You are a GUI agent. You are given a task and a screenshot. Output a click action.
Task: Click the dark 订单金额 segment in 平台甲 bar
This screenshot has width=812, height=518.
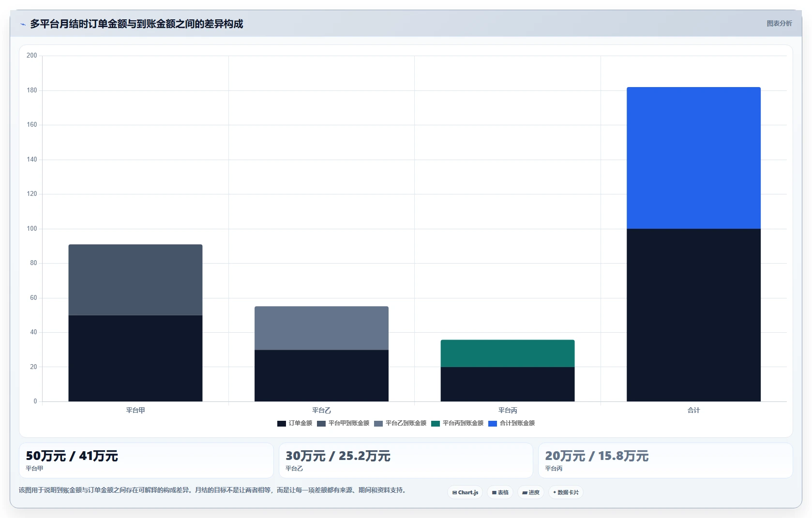coord(135,358)
